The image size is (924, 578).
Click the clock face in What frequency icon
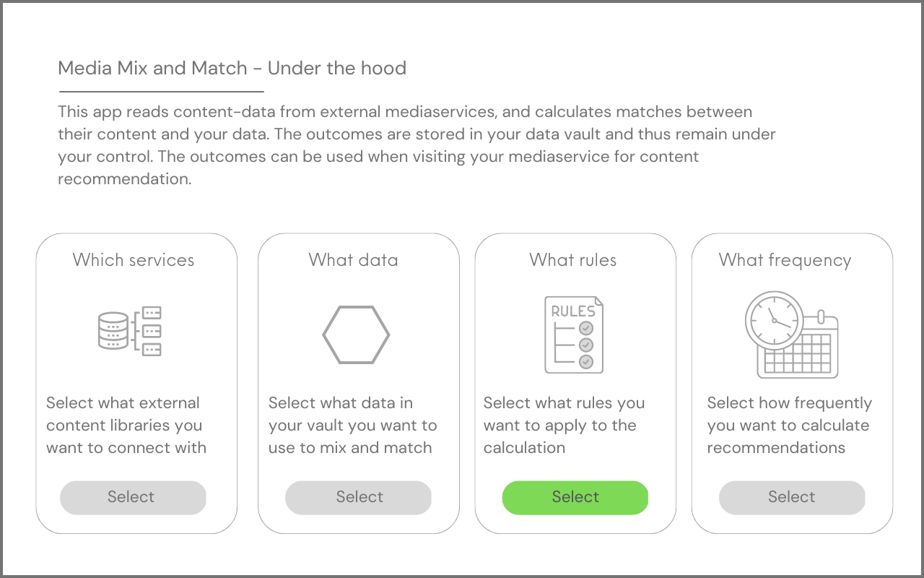coord(774,319)
